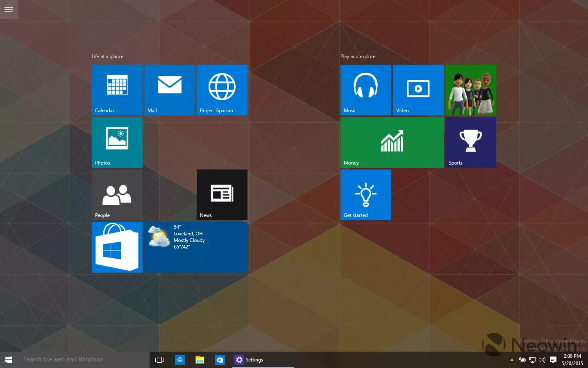The image size is (588, 368).
Task: Open the Calendar tile
Action: click(117, 90)
